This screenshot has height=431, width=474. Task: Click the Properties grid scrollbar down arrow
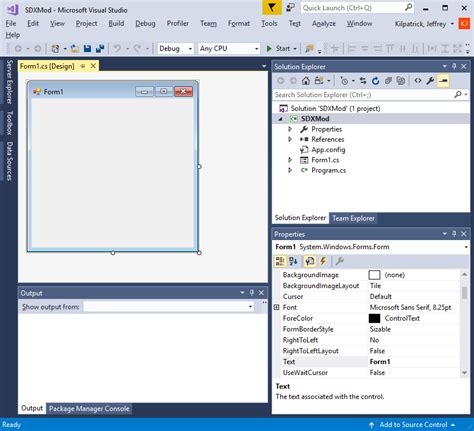tap(464, 373)
